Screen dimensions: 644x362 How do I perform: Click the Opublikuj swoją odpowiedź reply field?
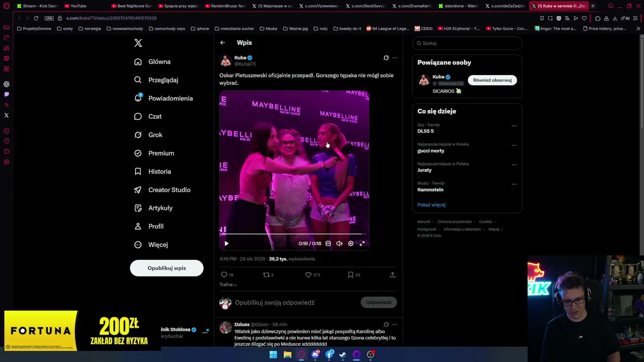(275, 303)
